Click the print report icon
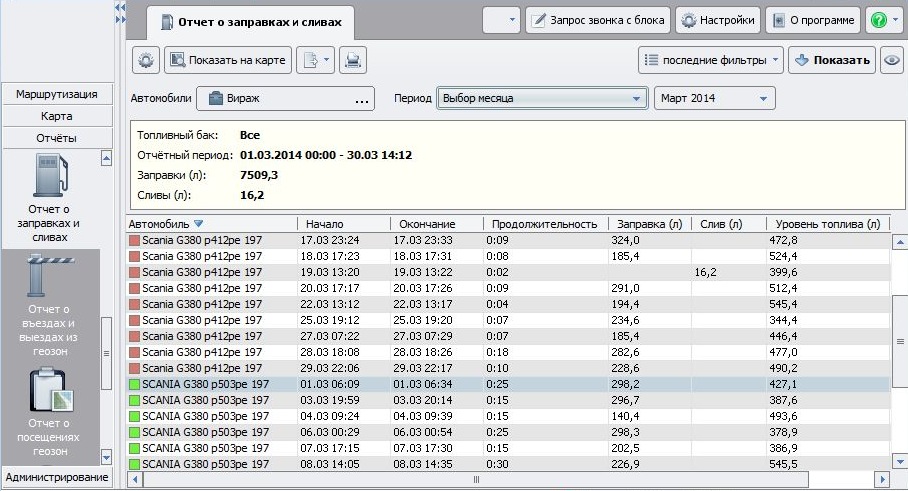The width and height of the screenshot is (908, 491). point(353,60)
